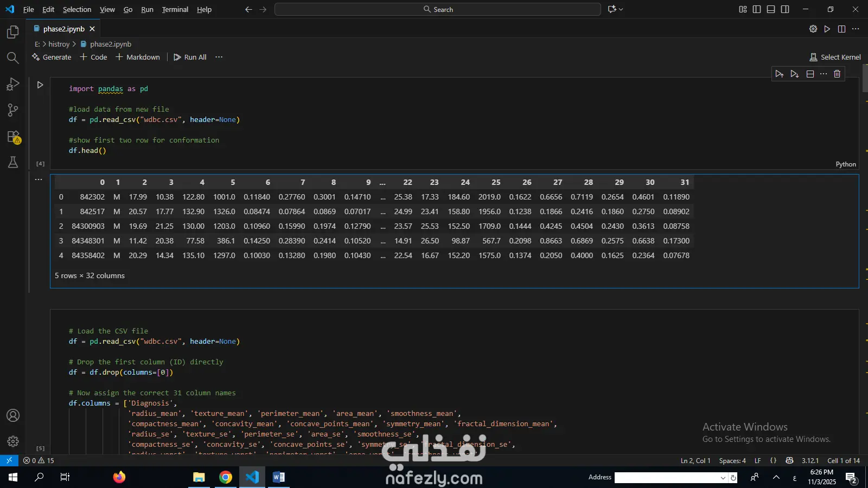Close the phase2.ipynb tab
The width and height of the screenshot is (868, 488).
[x=92, y=29]
